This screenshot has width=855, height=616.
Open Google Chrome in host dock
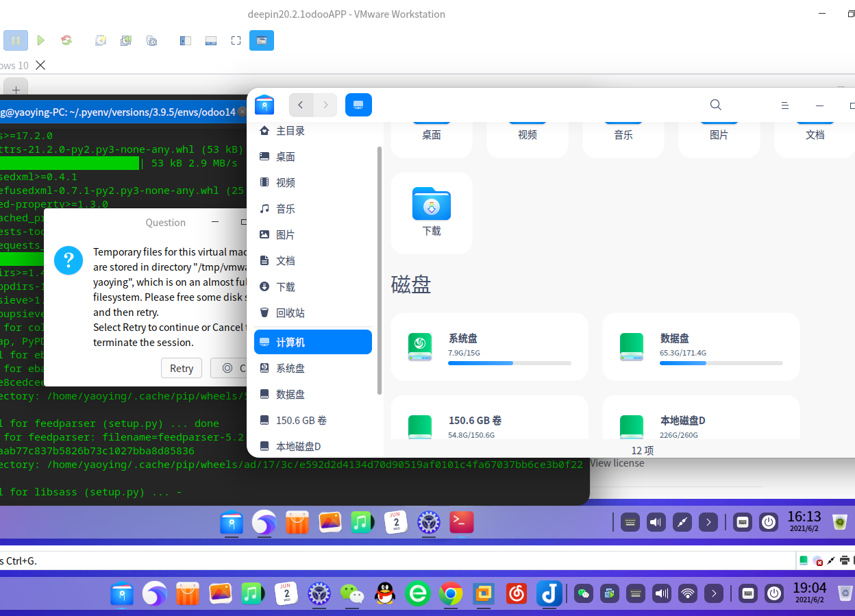[x=451, y=593]
